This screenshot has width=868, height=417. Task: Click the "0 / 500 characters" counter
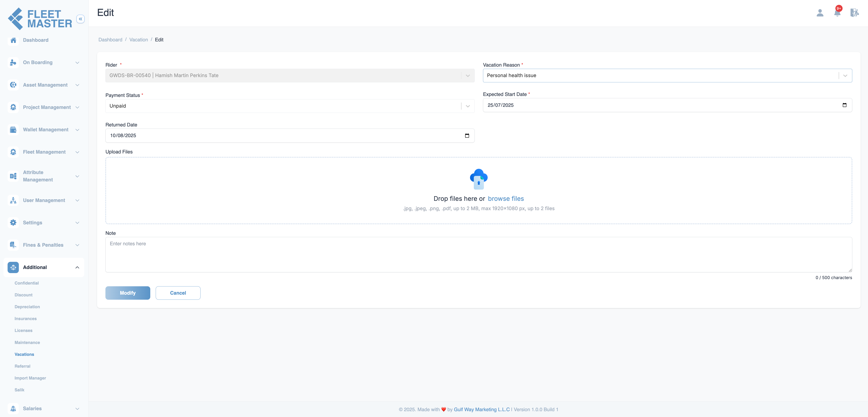click(834, 278)
